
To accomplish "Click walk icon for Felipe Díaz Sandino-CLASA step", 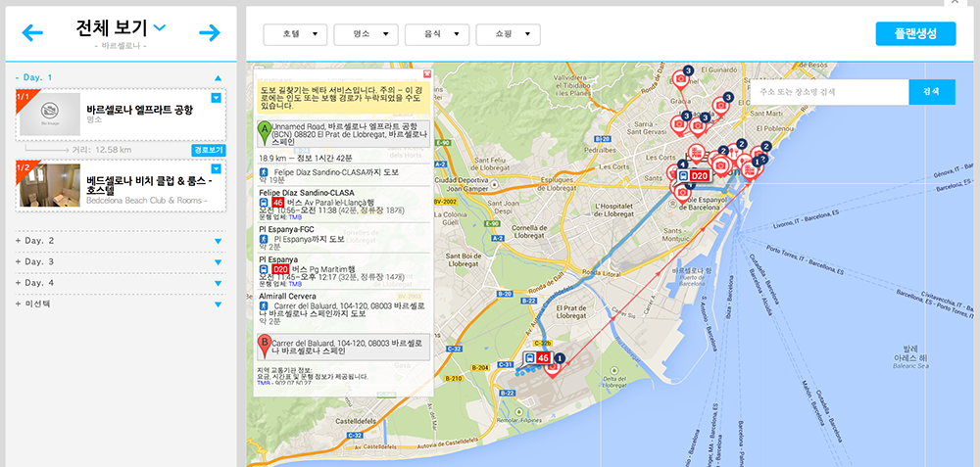I will point(264,171).
